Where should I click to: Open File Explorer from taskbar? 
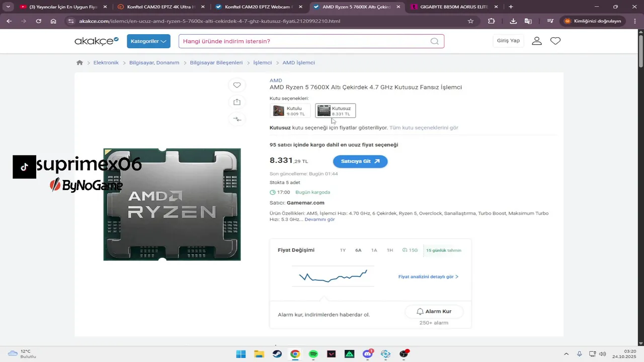[x=259, y=354]
